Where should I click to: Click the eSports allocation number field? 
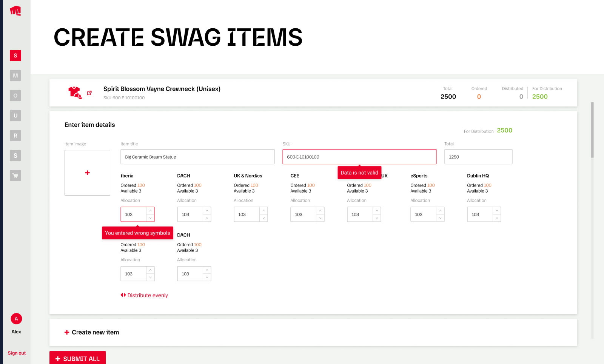click(x=424, y=214)
